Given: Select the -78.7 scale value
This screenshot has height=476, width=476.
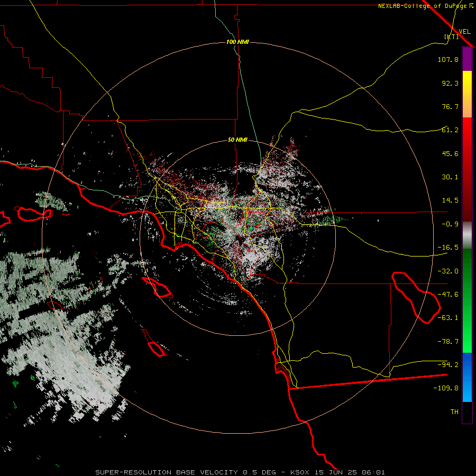Looking at the screenshot, I should pyautogui.click(x=448, y=342).
